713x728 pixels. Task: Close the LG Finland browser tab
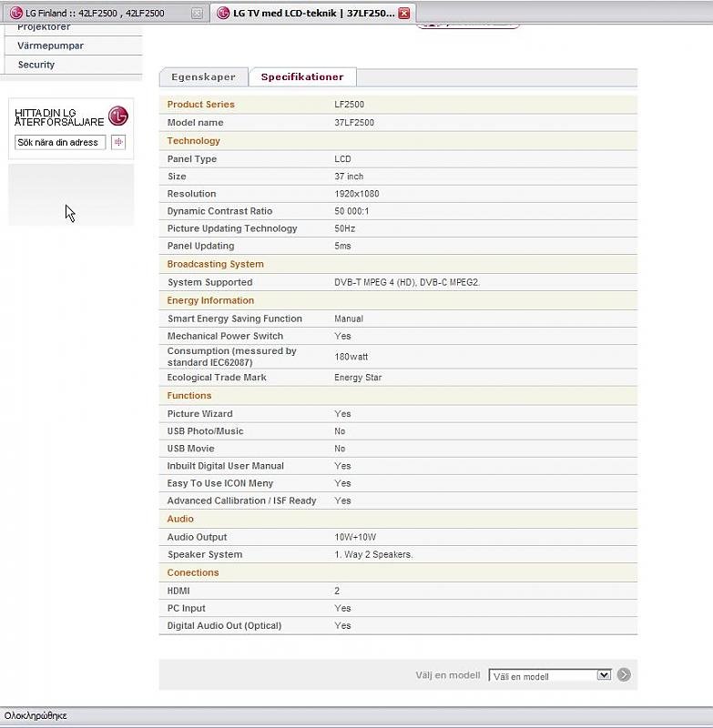click(197, 14)
